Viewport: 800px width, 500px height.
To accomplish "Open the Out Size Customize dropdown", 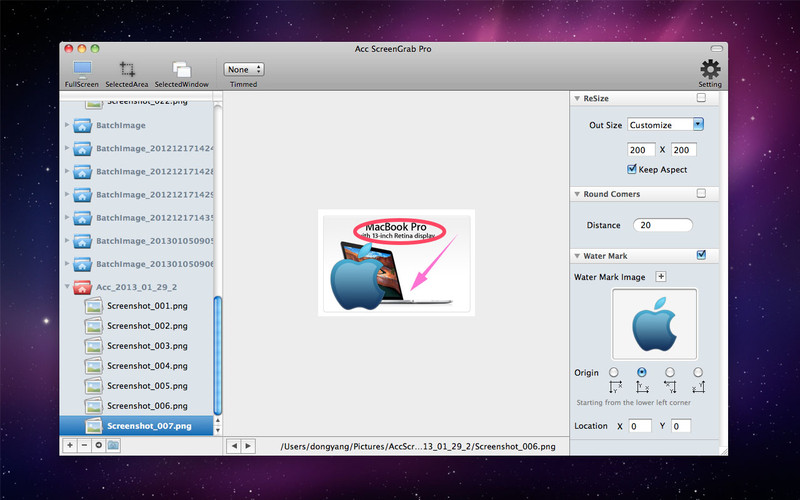I will 665,124.
